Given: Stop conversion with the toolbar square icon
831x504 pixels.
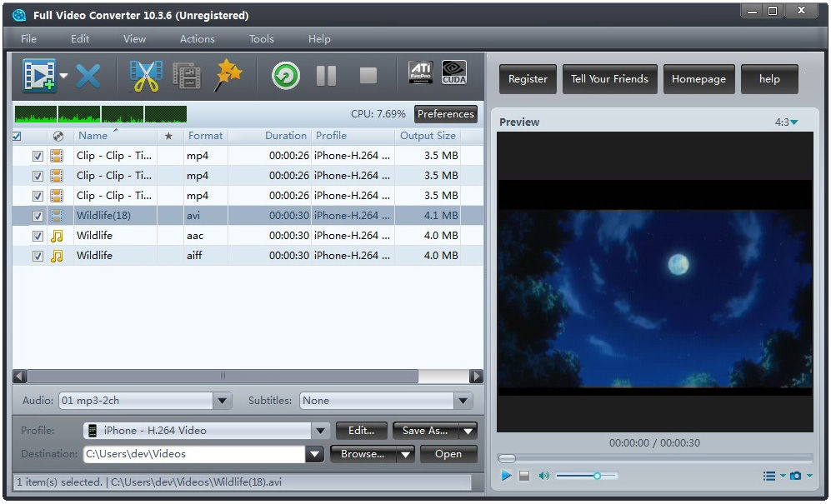Looking at the screenshot, I should point(368,76).
